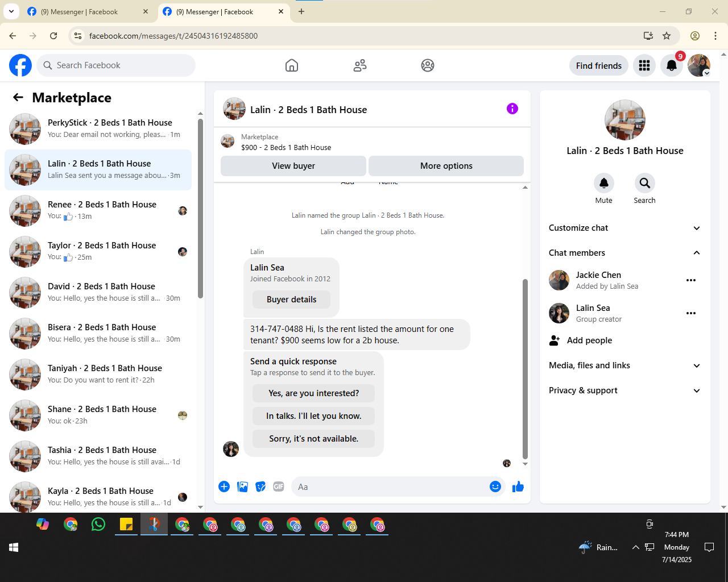Open the PerkyStick conversation

pyautogui.click(x=98, y=129)
